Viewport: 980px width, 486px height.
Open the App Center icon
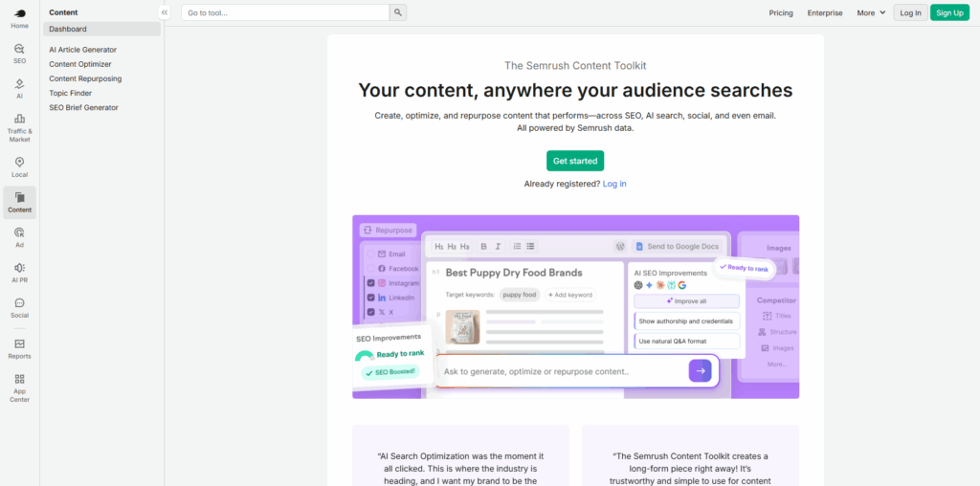pos(19,387)
